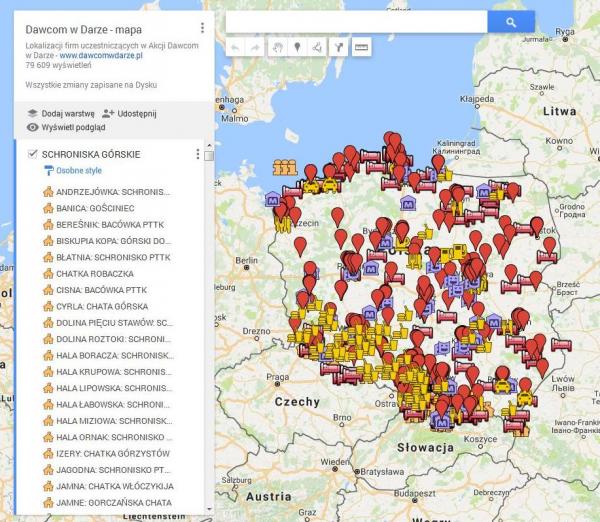This screenshot has width=600, height=522.
Task: Click the scroll down arrow of layer list
Action: coord(209,509)
